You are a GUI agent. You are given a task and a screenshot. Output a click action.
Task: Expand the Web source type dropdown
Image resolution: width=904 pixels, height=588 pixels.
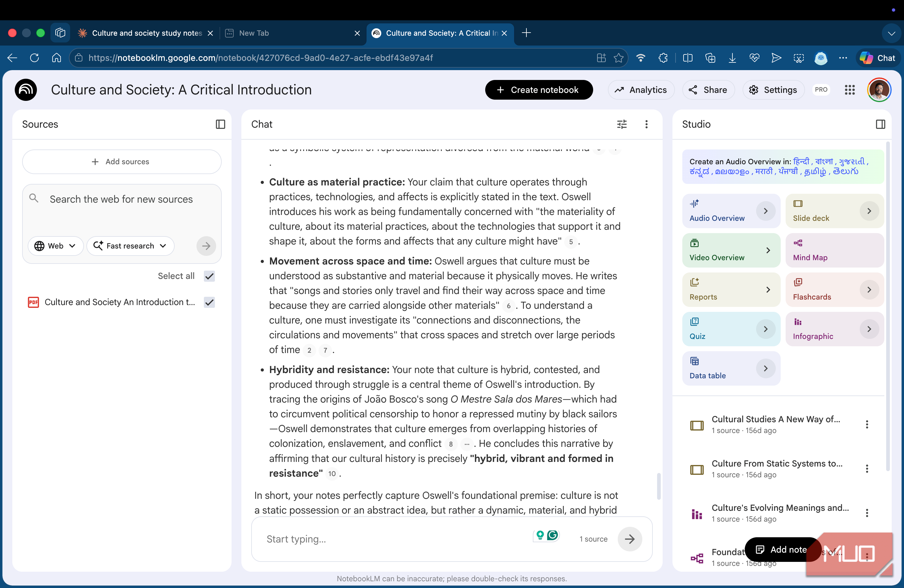[55, 246]
